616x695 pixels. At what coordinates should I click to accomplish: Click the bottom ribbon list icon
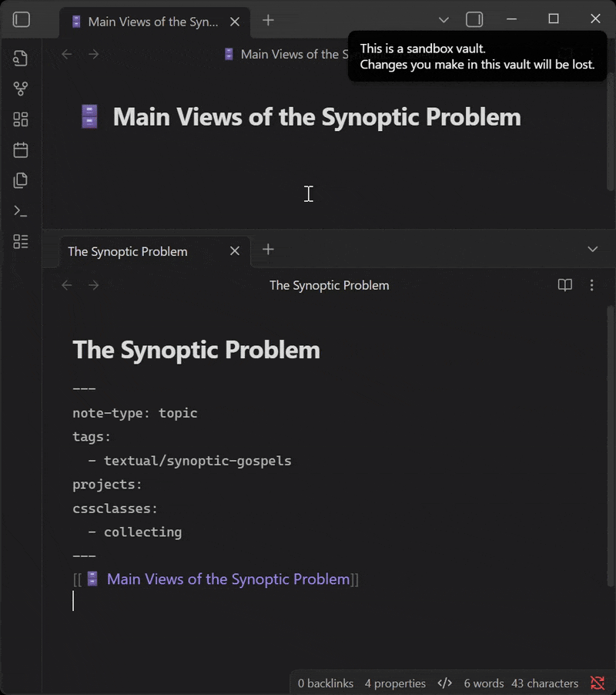click(x=21, y=241)
